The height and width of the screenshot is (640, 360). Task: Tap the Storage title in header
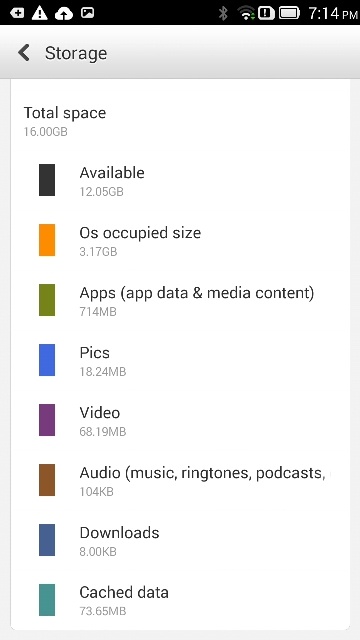76,53
